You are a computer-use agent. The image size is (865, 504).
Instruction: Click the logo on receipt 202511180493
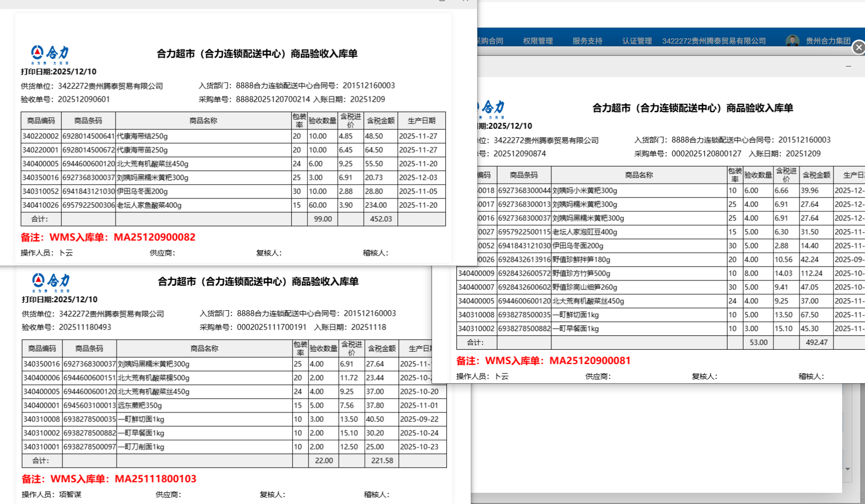click(x=51, y=282)
